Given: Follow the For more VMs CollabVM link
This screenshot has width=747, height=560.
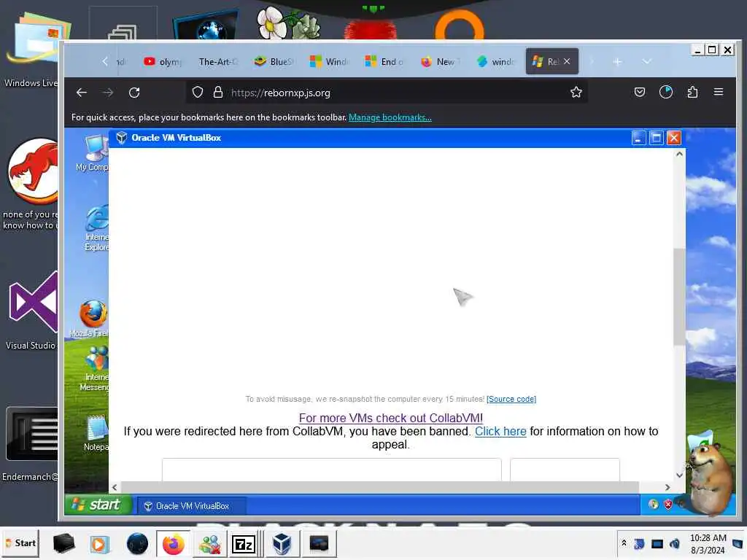Looking at the screenshot, I should [x=391, y=418].
